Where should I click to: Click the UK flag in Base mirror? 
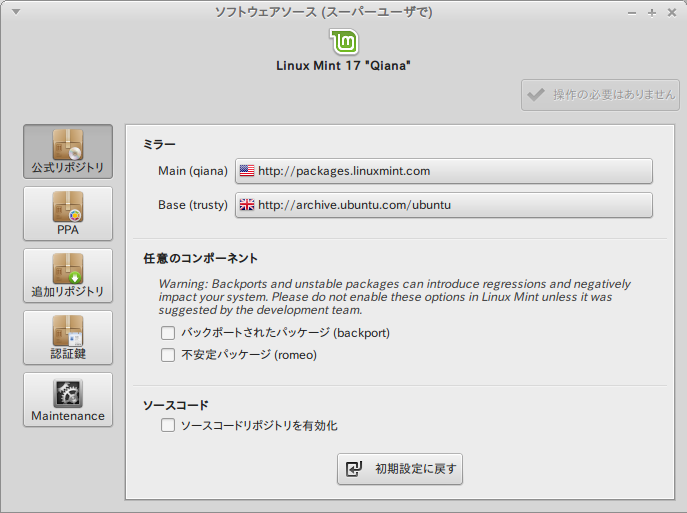[x=247, y=205]
